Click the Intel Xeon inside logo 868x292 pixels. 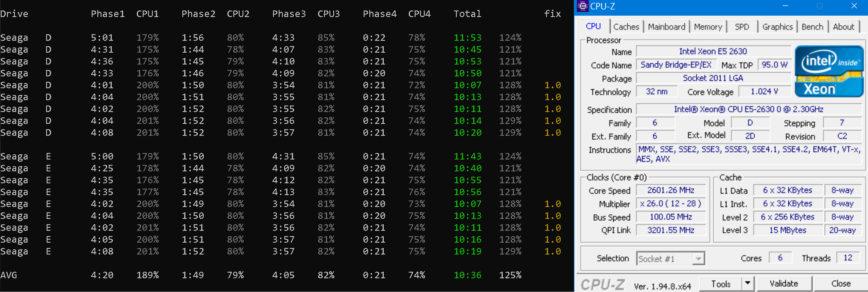[x=829, y=71]
